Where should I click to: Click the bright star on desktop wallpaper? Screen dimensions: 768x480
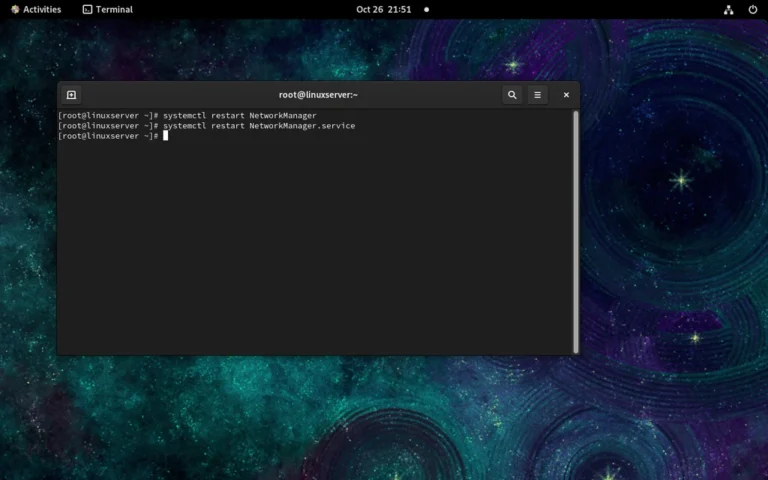click(x=681, y=181)
